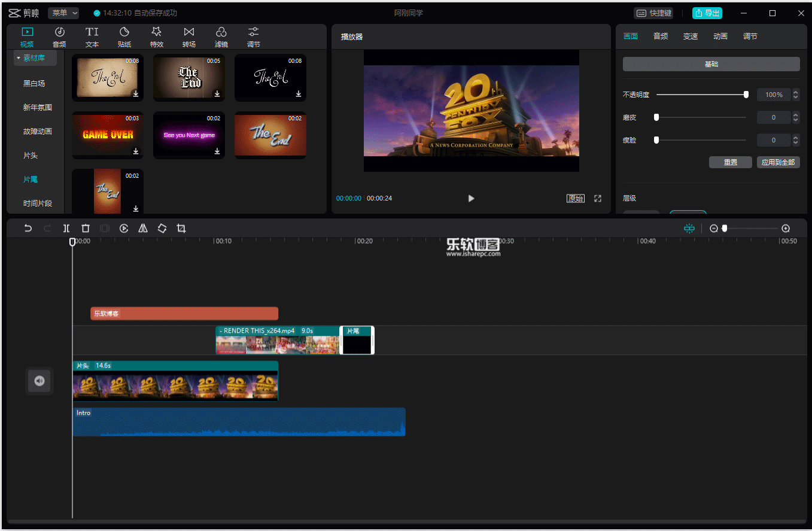Click the mirror flip icon
812x531 pixels.
143,228
